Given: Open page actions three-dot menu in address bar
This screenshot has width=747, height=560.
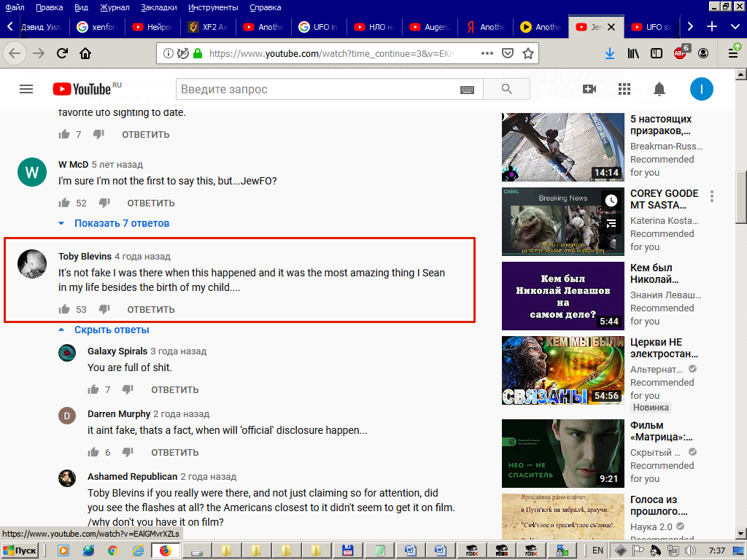Looking at the screenshot, I should [487, 53].
